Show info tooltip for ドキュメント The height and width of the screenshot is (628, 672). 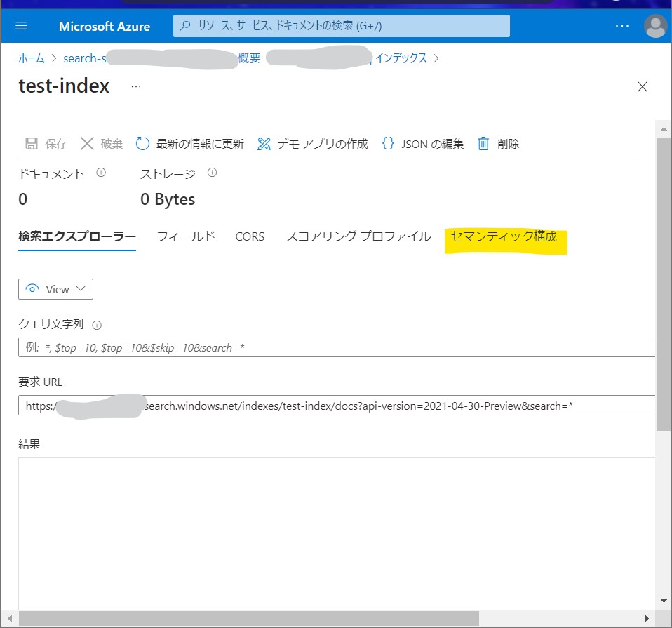click(101, 173)
